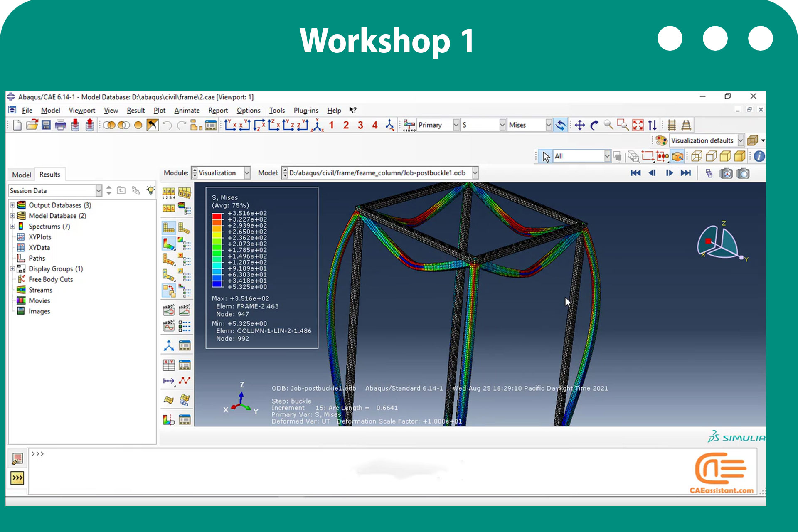
Task: Open the Query information icon
Action: click(759, 156)
